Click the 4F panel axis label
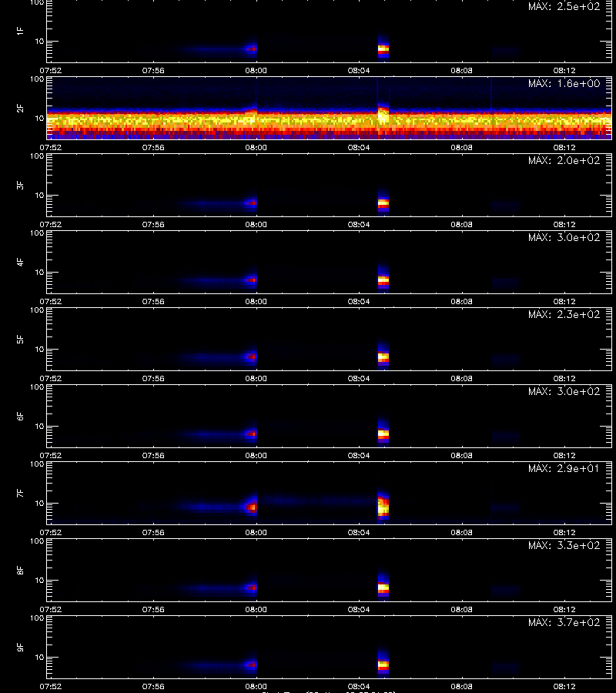The height and width of the screenshot is (693, 616). pos(20,262)
